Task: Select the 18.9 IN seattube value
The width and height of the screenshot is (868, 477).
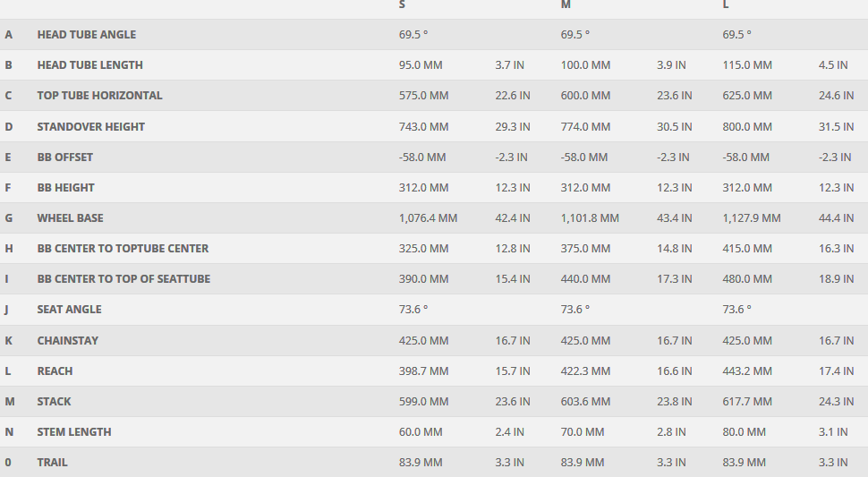Action: (x=836, y=279)
